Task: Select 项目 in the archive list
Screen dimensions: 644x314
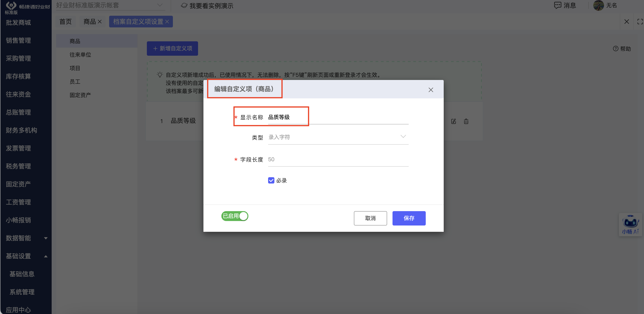Action: point(97,68)
